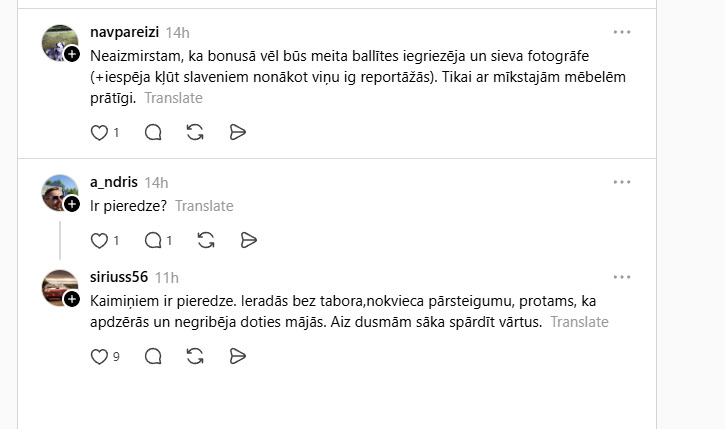This screenshot has height=429, width=725.
Task: Open replies on a_ndris comment
Action: (153, 240)
